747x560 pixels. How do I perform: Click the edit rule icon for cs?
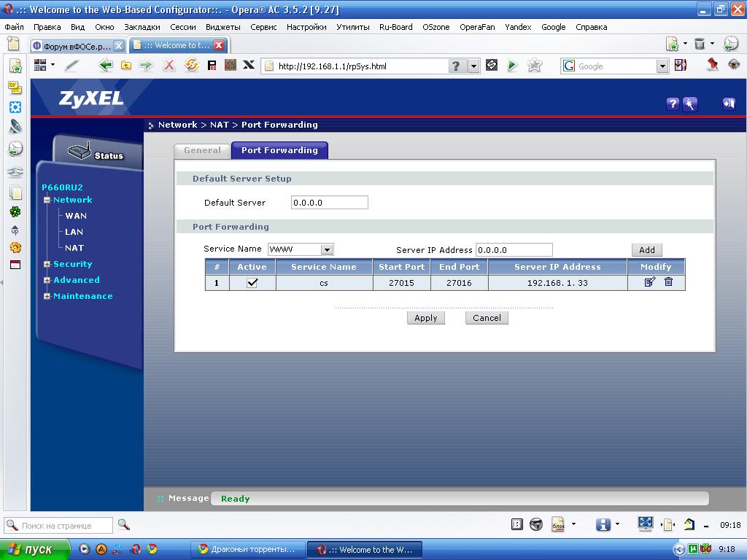[x=649, y=282]
